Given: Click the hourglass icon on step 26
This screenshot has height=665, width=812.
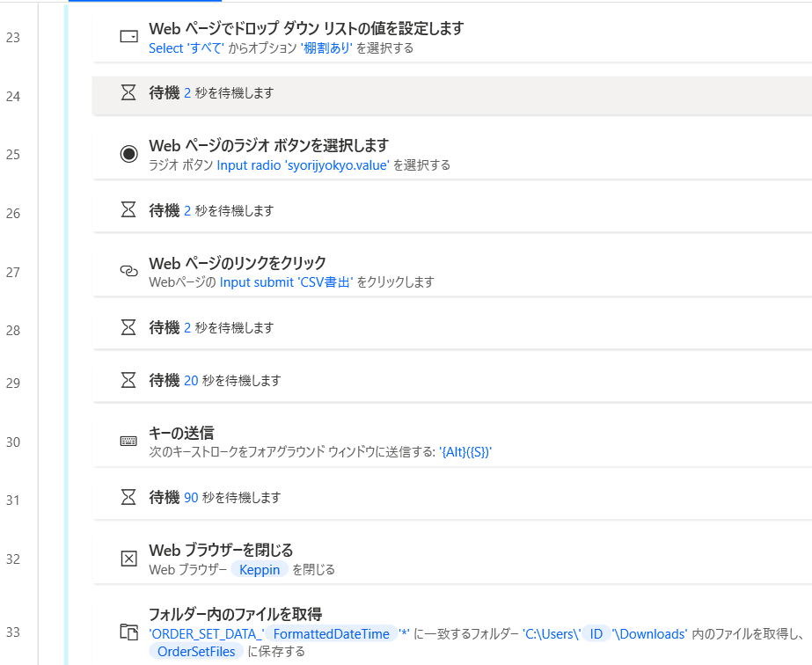Looking at the screenshot, I should click(x=128, y=210).
